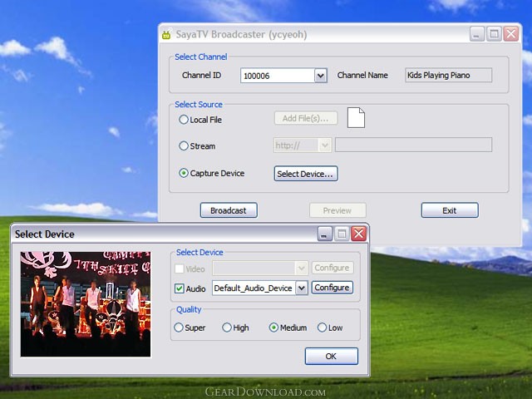The height and width of the screenshot is (399, 532).
Task: Confirm with the OK button
Action: 332,356
